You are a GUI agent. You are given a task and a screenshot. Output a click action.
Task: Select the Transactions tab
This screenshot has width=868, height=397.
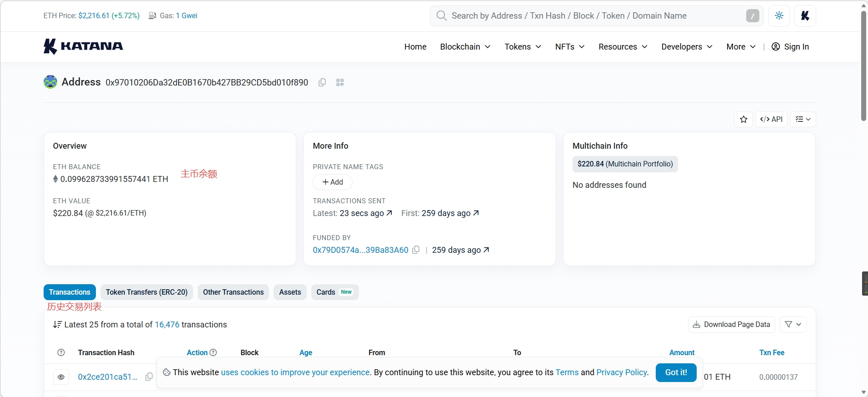[x=70, y=292]
